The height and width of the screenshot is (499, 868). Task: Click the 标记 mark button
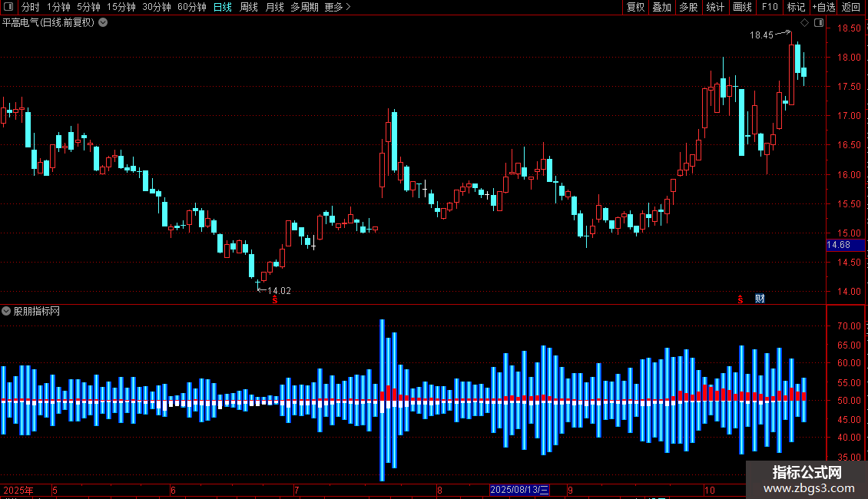point(796,7)
